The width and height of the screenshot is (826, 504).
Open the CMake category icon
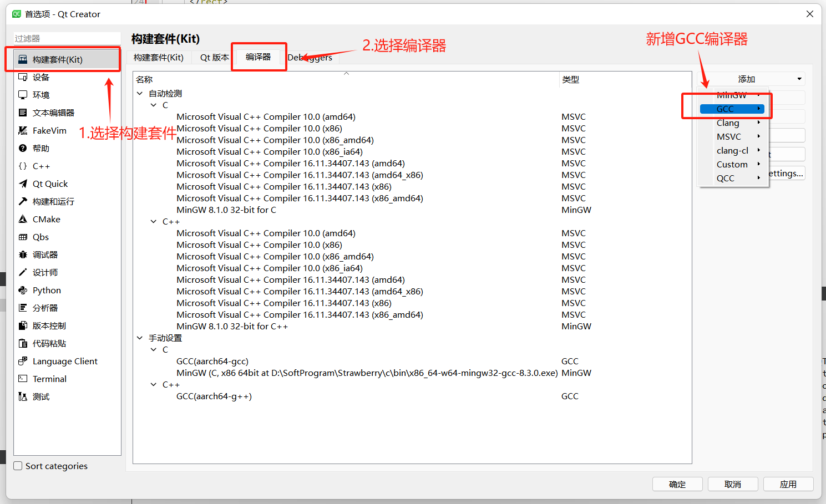coord(23,219)
